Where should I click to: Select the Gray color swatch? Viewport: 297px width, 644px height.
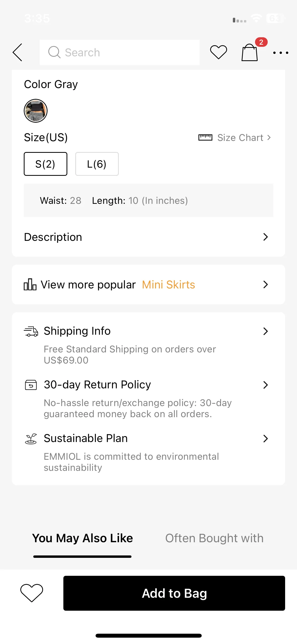point(36,111)
